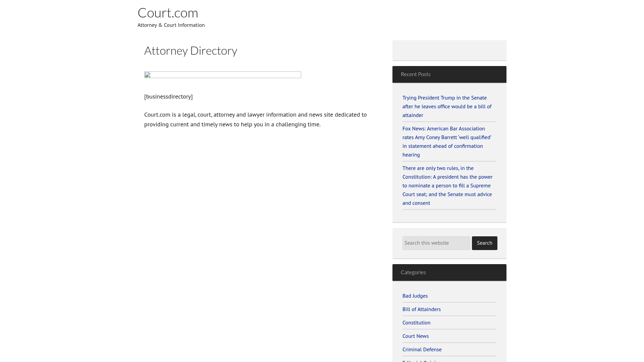This screenshot has width=644, height=362.
Task: Go to the Court News category
Action: (x=416, y=336)
